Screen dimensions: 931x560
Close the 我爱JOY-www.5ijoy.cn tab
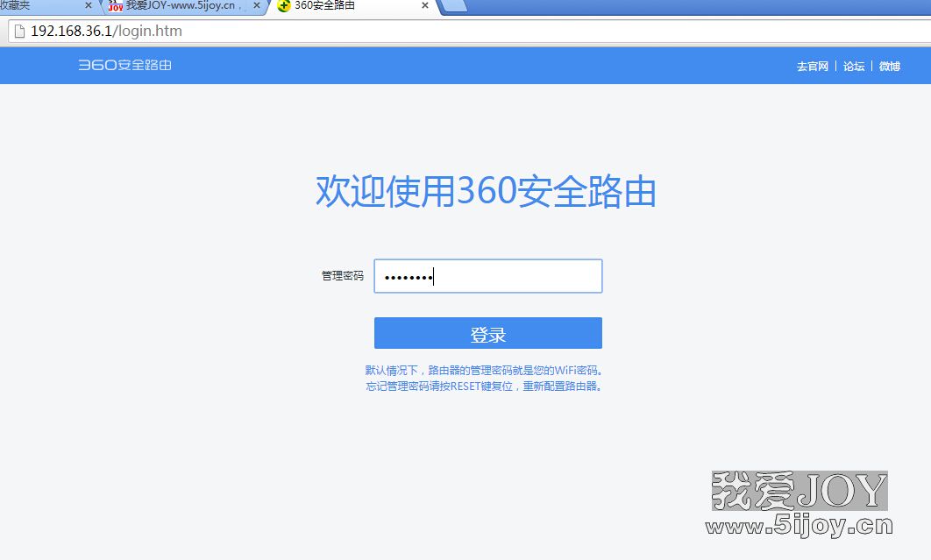(x=257, y=5)
